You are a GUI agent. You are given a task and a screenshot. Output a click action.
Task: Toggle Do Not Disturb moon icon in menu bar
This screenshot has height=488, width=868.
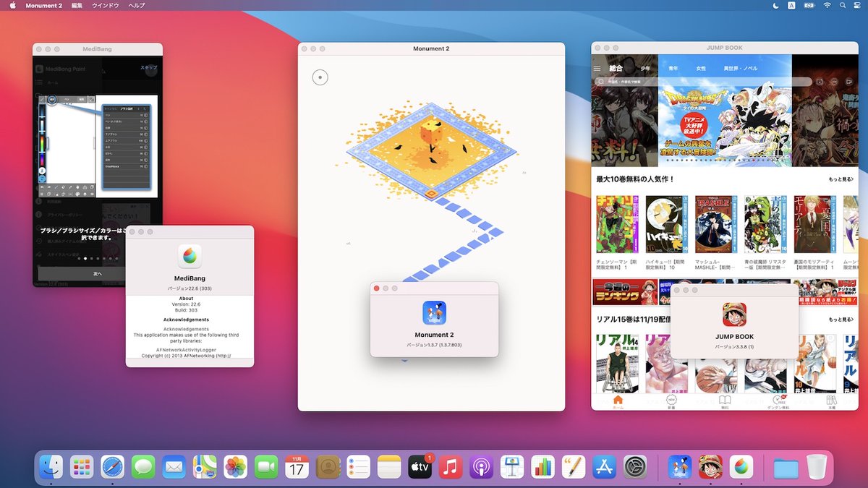click(x=775, y=5)
